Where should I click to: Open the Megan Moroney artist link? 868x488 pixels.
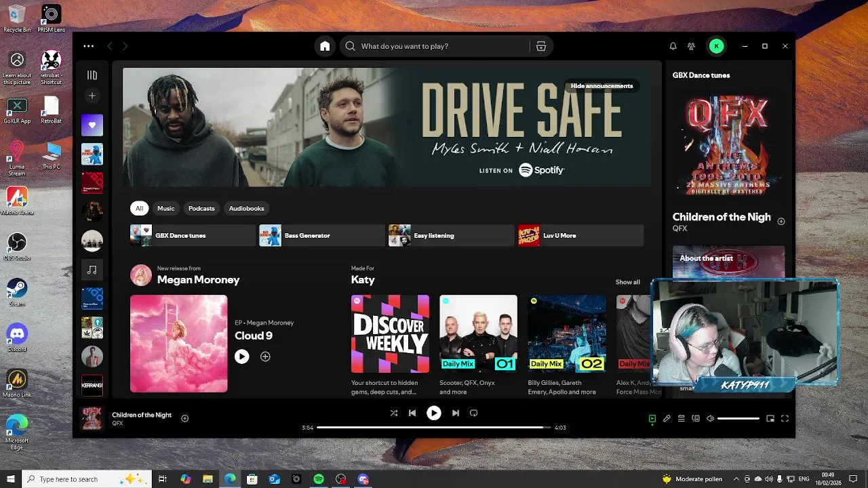198,280
